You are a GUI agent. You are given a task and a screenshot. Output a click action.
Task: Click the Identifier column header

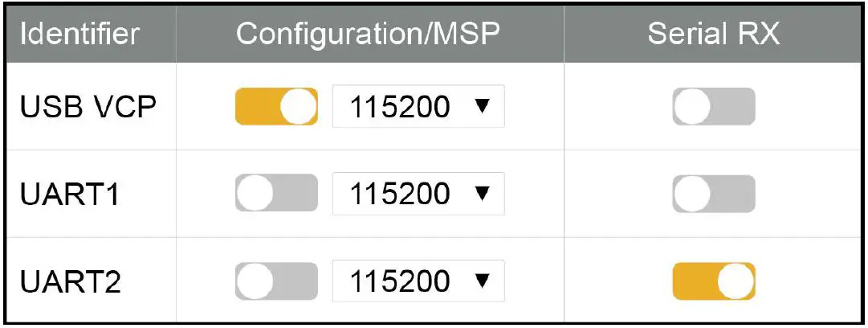coord(79,34)
